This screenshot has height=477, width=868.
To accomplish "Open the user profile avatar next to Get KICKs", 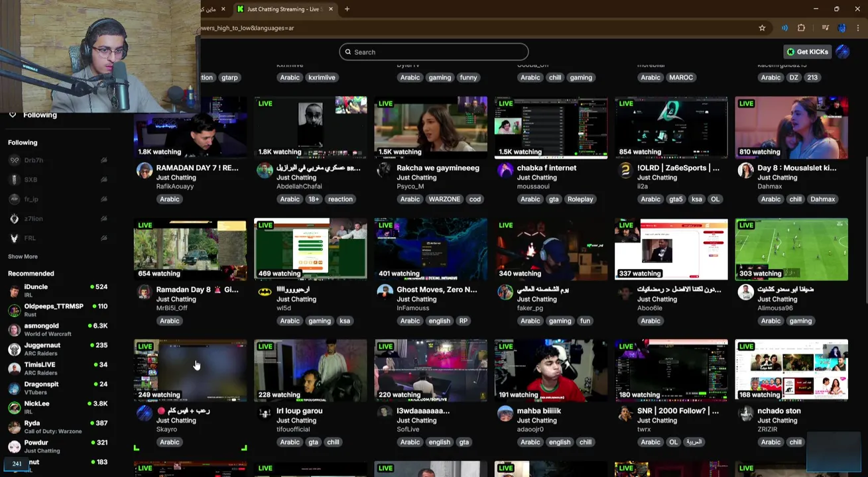I will [842, 52].
